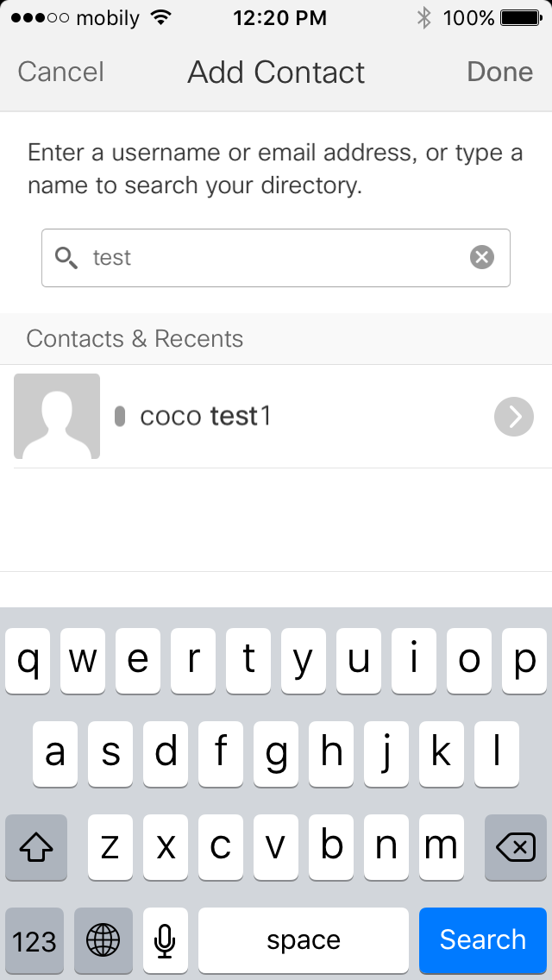Tap the Bluetooth status icon

coord(423,17)
